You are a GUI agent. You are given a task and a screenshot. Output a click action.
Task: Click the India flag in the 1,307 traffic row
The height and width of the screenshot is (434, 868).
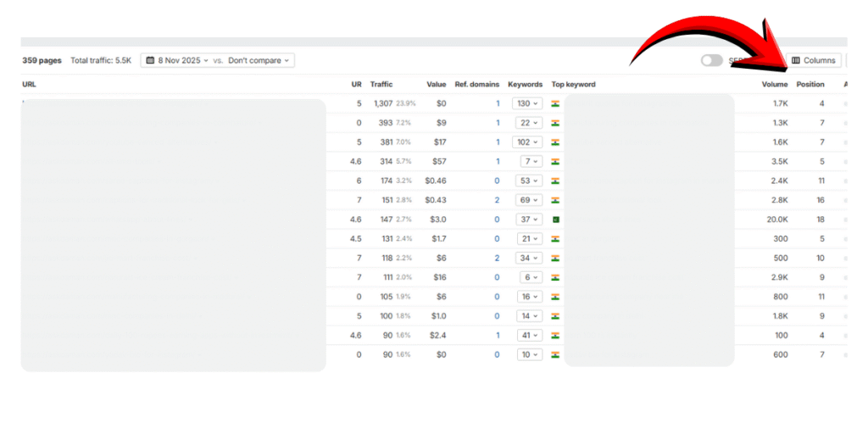pos(555,103)
